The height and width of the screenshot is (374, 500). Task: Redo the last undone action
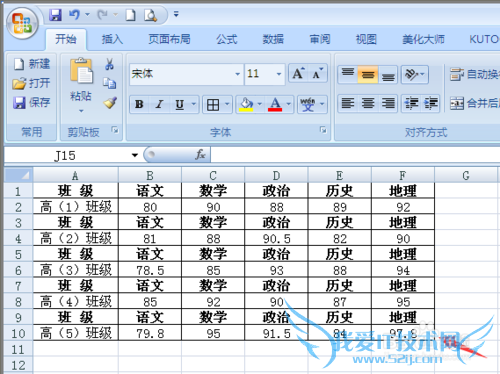pyautogui.click(x=102, y=15)
